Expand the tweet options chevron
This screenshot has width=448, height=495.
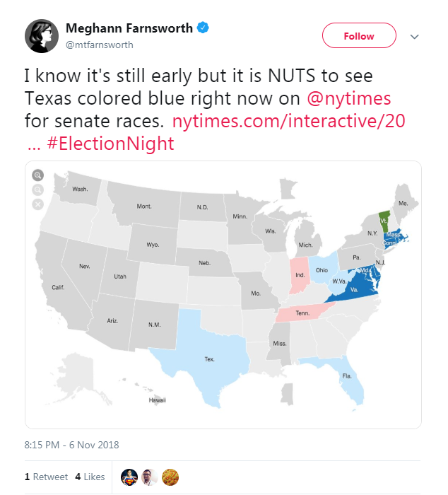pos(414,37)
